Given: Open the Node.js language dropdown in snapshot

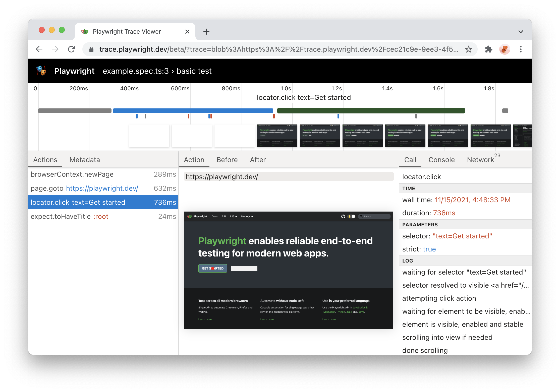Looking at the screenshot, I should click(247, 216).
